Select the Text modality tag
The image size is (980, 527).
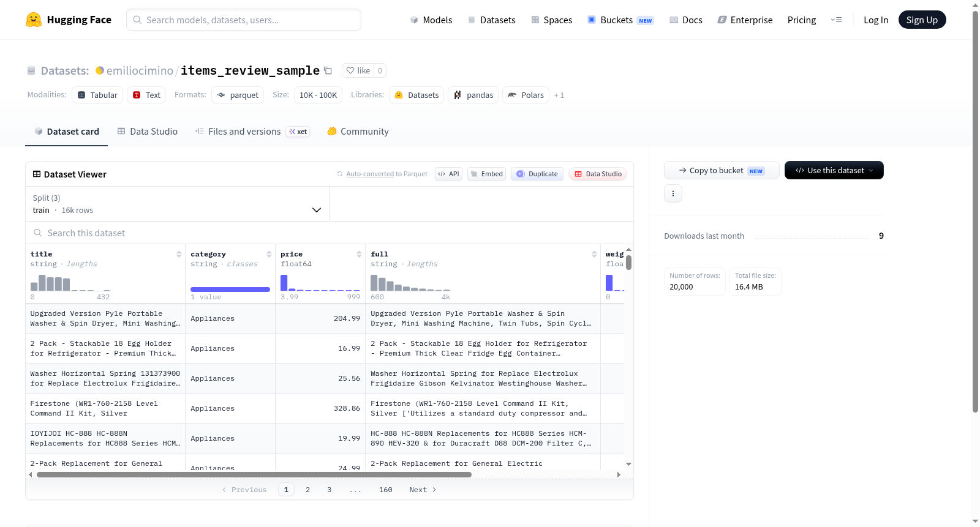tap(146, 95)
